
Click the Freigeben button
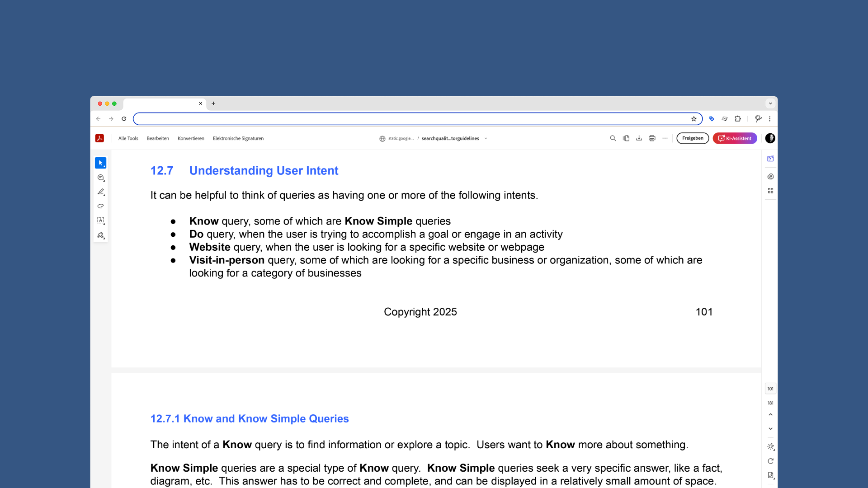tap(692, 138)
